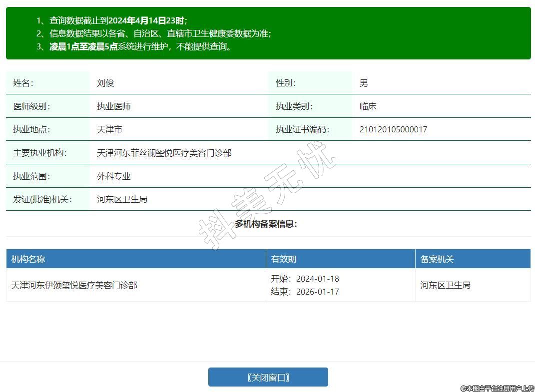Click the certificate number 210120105000017

point(393,129)
